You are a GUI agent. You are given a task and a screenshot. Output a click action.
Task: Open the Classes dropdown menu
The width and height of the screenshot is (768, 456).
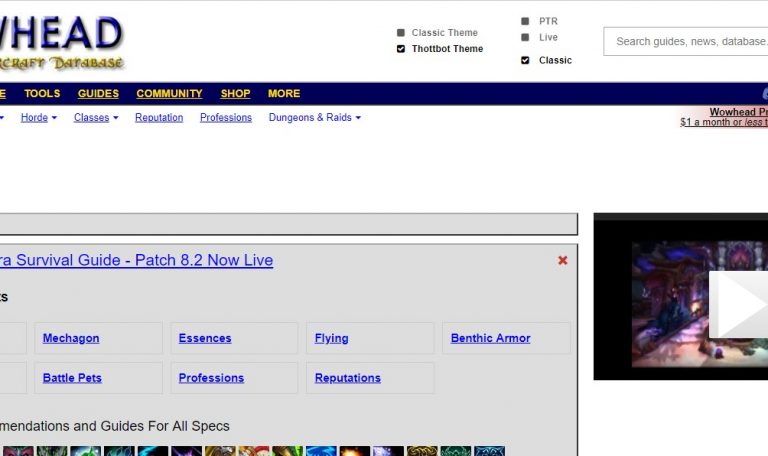point(96,118)
